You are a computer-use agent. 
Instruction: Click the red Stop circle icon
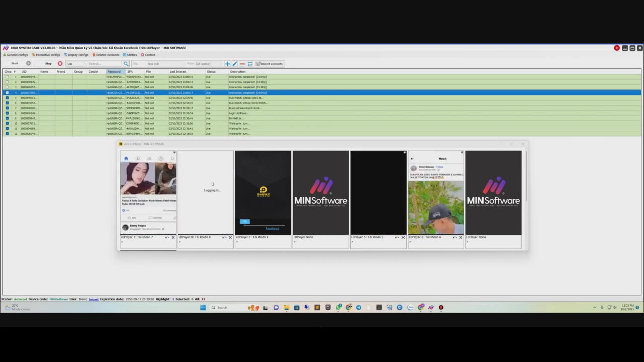[x=60, y=64]
